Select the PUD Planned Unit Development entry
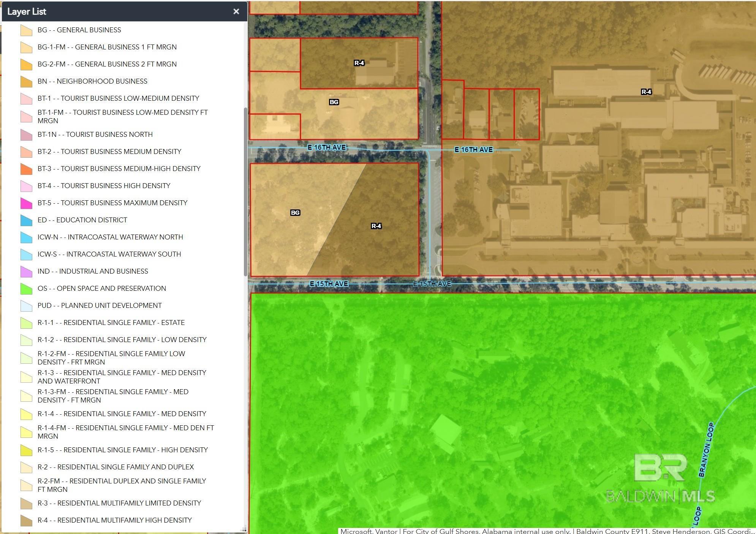This screenshot has width=756, height=534. [100, 306]
